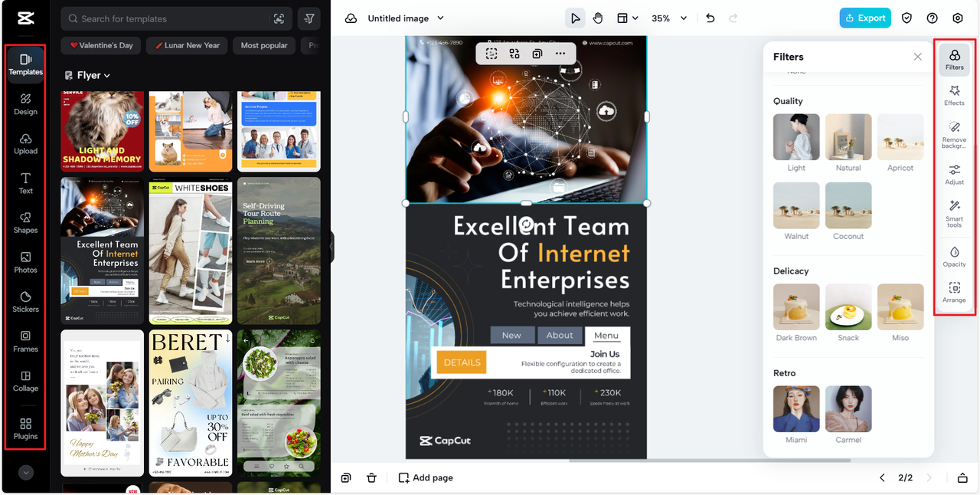Select the Valentine's Day tag
This screenshot has width=980, height=495.
click(x=101, y=45)
